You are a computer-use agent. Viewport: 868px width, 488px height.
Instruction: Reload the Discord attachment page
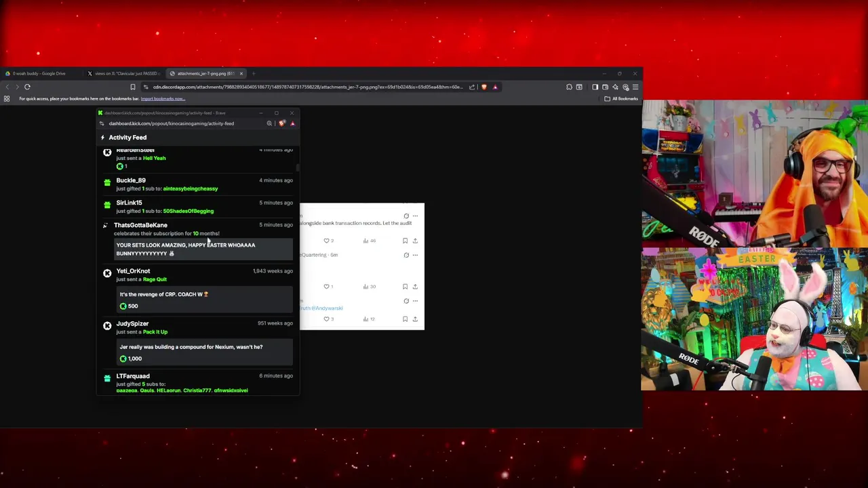(27, 87)
